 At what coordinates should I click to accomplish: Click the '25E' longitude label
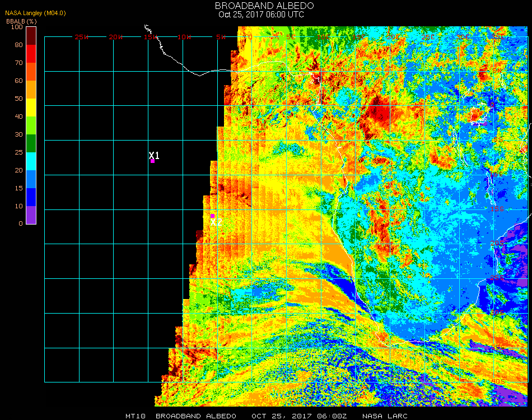click(x=428, y=37)
